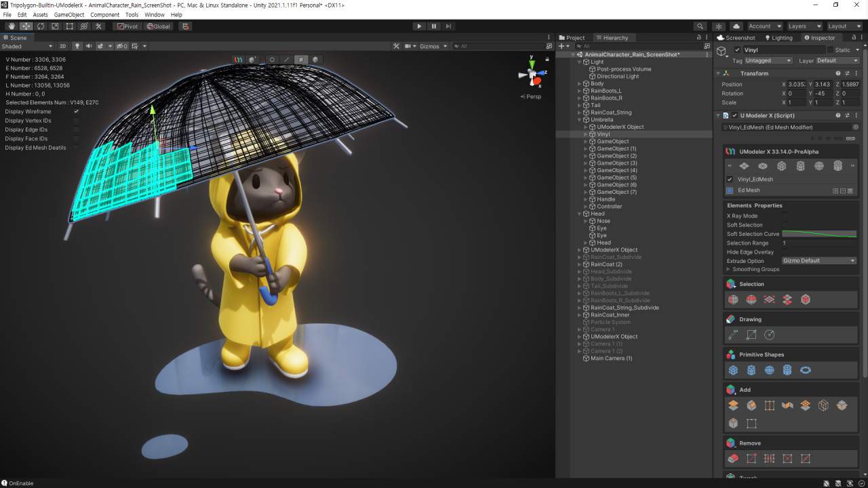
Task: Open the Tag Untagged dropdown
Action: point(768,60)
